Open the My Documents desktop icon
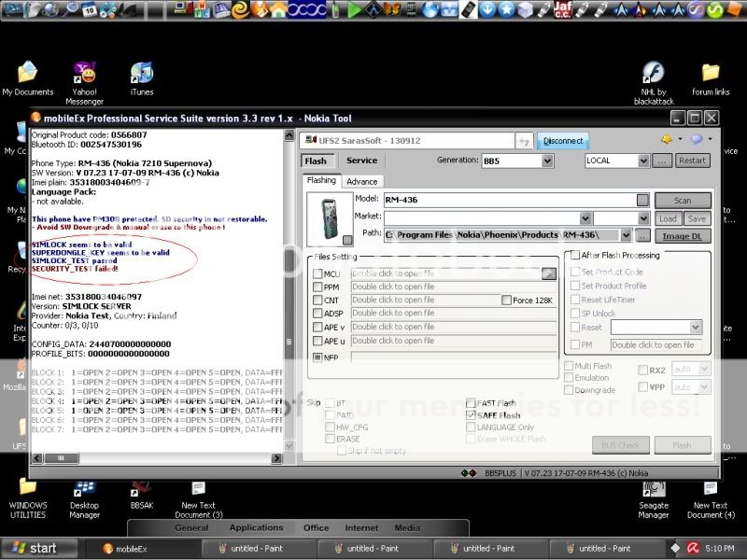 (28, 78)
